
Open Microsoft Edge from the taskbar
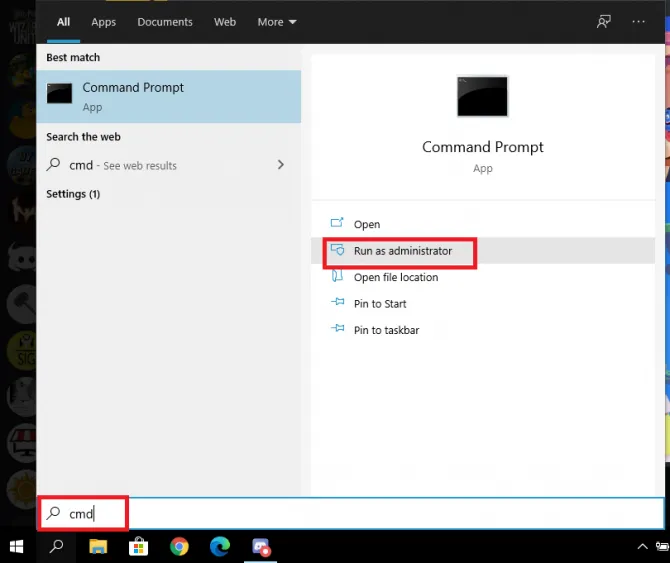point(220,546)
